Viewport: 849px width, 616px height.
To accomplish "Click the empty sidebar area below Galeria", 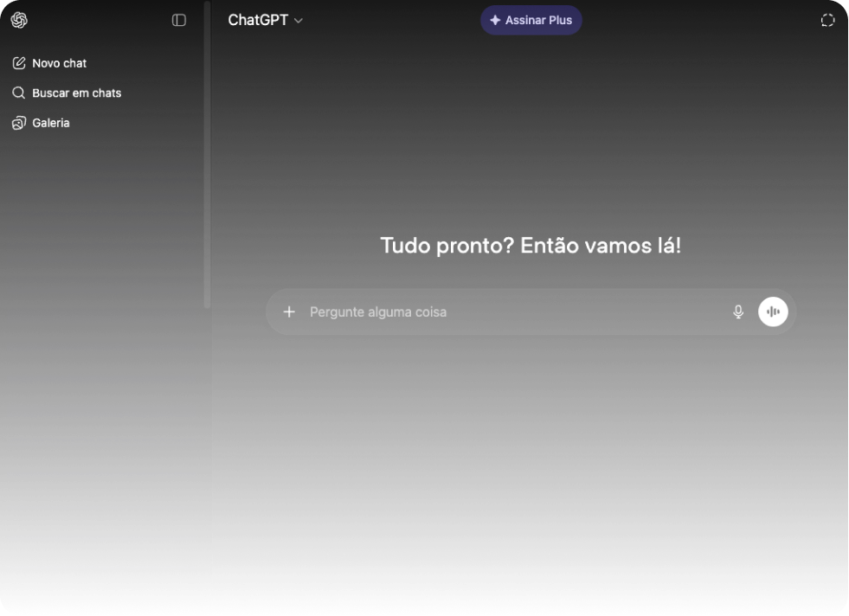I will click(x=100, y=346).
